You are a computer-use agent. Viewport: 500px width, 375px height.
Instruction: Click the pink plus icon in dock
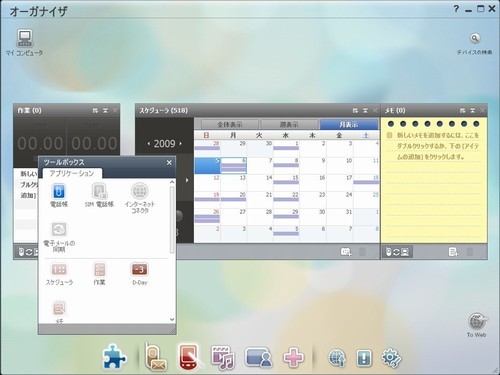[x=293, y=358]
